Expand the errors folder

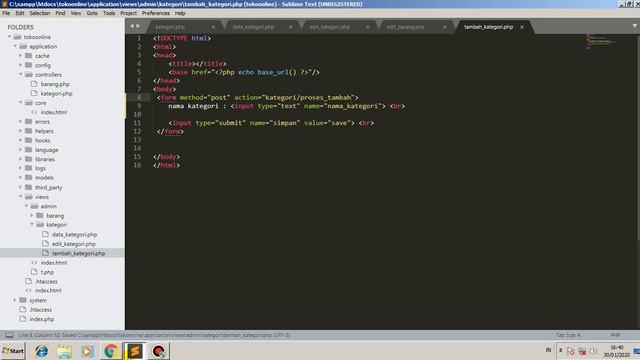(x=21, y=121)
